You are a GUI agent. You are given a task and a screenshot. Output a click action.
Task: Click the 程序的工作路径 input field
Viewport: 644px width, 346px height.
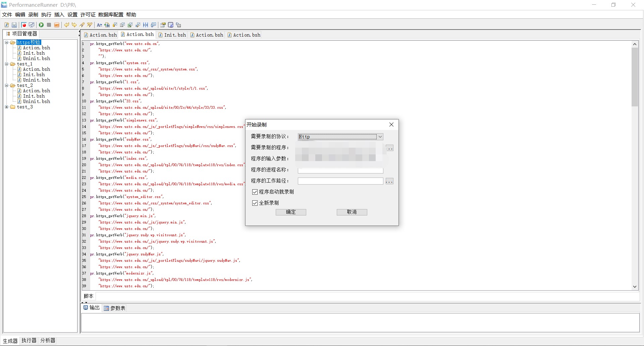point(340,181)
